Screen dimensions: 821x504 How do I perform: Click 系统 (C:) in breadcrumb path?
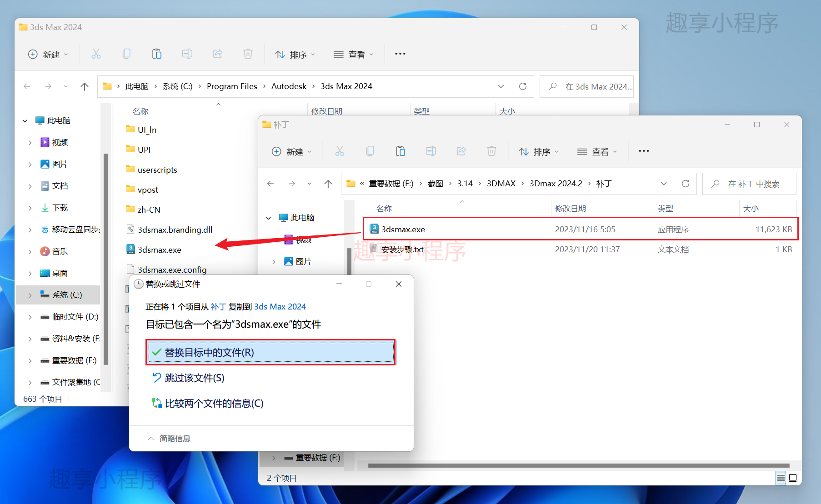coord(178,86)
